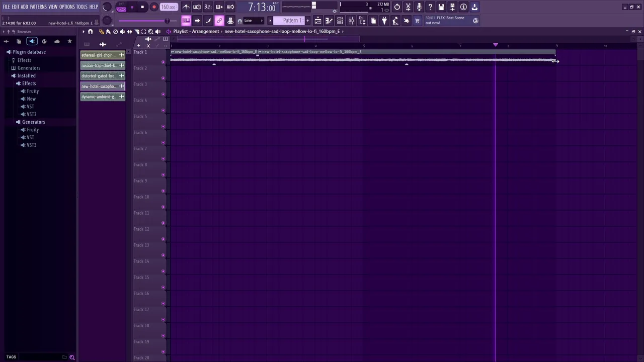This screenshot has height=362, width=644.
Task: Toggle note/clip grouping link icon
Action: [x=219, y=21]
